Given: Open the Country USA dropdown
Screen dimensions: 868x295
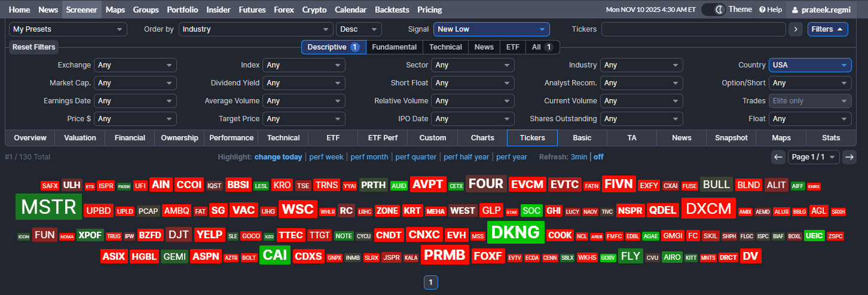Looking at the screenshot, I should [810, 65].
